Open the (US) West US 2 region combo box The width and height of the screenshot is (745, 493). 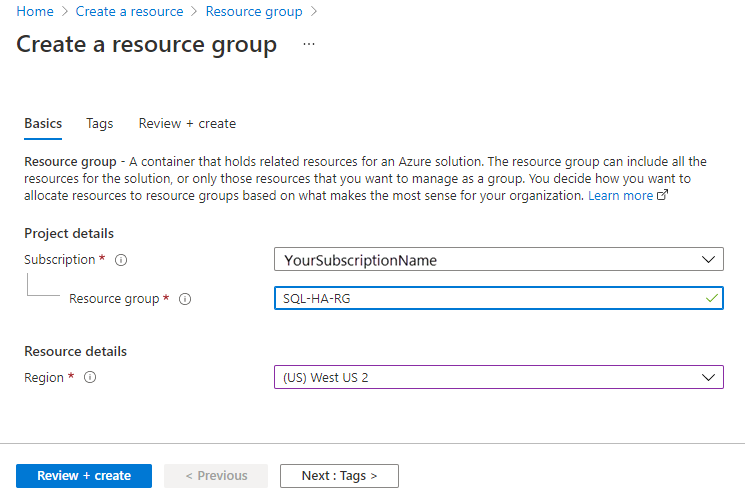(x=498, y=377)
